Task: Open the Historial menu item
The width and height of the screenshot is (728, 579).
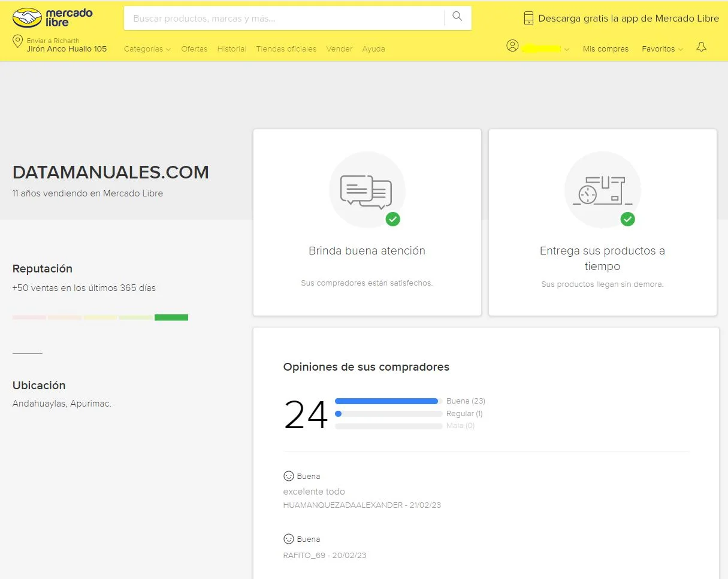Action: [232, 49]
